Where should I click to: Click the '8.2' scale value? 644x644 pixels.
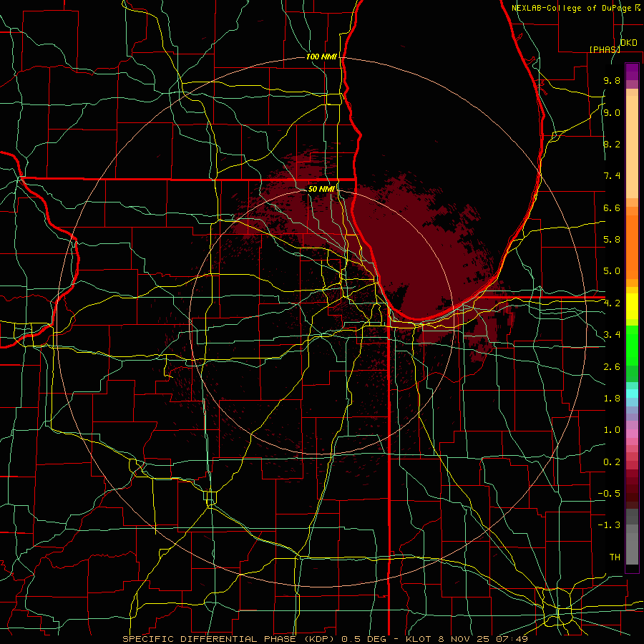pos(612,144)
